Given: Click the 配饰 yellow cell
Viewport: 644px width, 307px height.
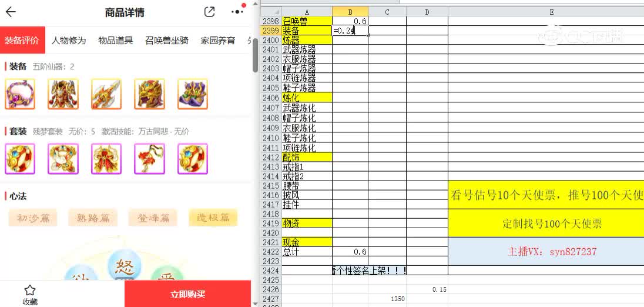Looking at the screenshot, I should pyautogui.click(x=307, y=157).
